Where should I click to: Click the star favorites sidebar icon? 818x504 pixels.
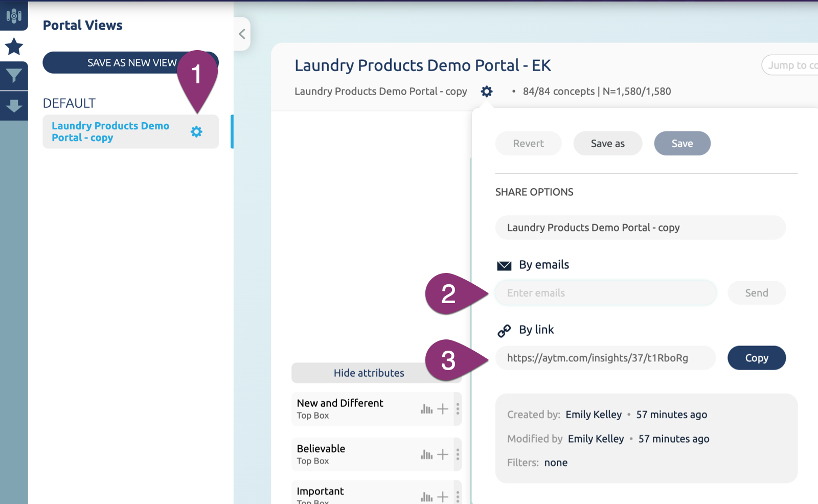pyautogui.click(x=14, y=47)
